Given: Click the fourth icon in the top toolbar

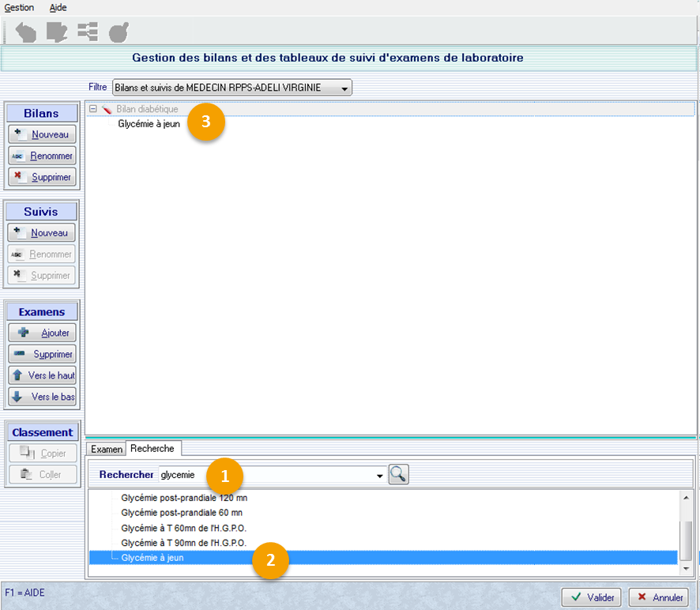Looking at the screenshot, I should 119,32.
